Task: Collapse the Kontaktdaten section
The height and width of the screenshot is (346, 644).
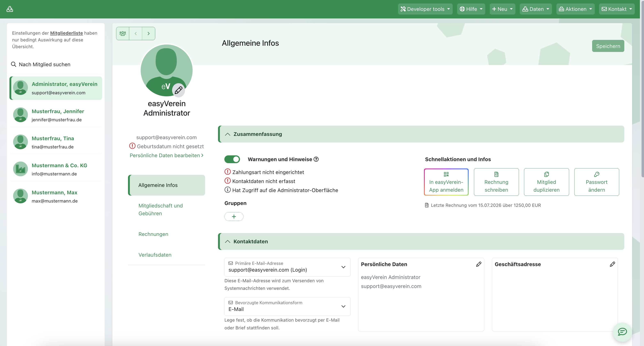Action: (421, 242)
